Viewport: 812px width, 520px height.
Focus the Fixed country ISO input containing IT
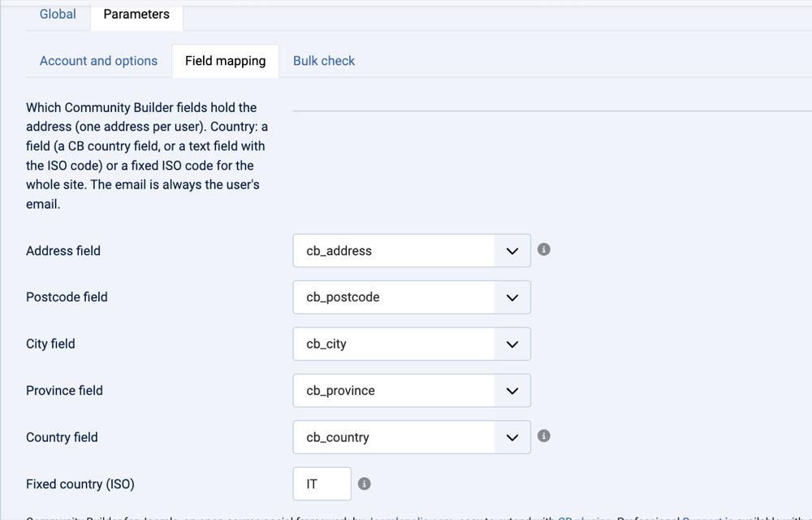pyautogui.click(x=322, y=483)
